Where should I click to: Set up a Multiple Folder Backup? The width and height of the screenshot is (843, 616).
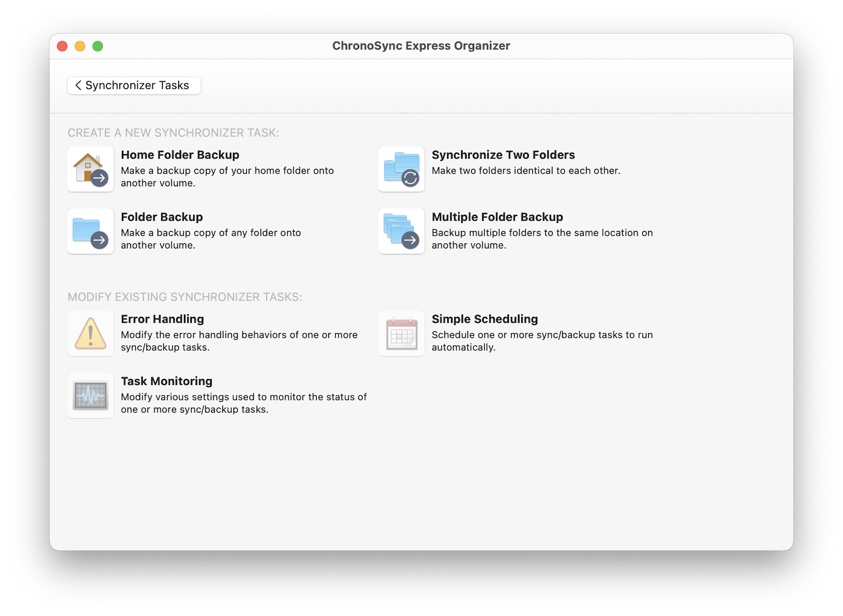tap(497, 216)
